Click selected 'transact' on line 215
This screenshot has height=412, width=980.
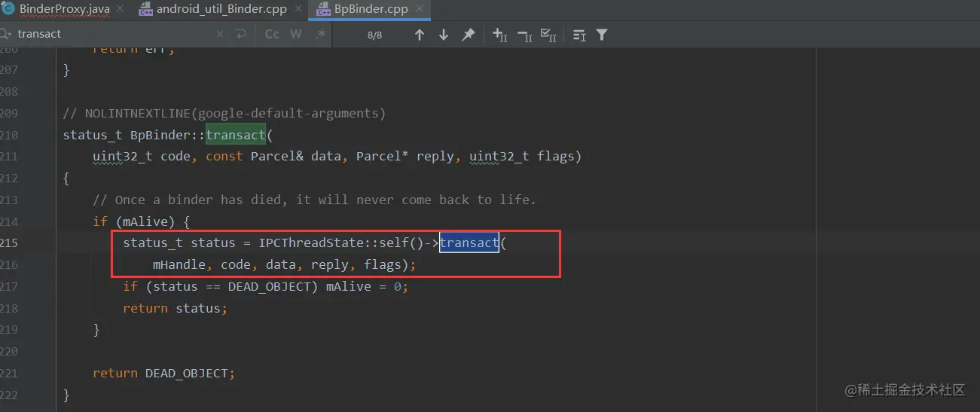coord(469,243)
